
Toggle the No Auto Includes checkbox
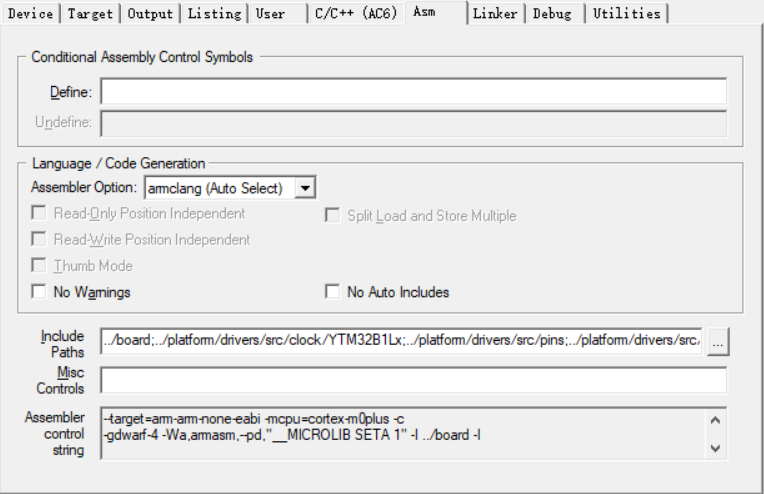coord(332,293)
